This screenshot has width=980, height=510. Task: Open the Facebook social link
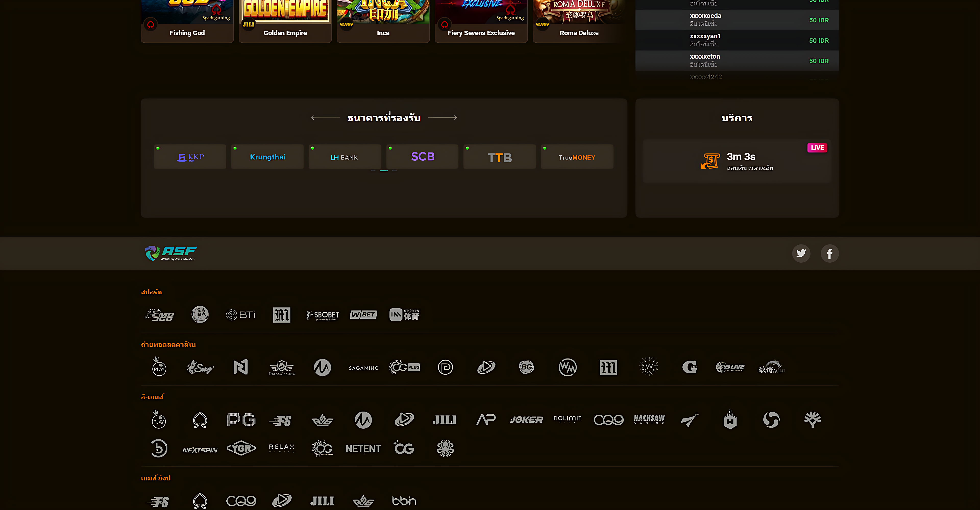(x=829, y=253)
